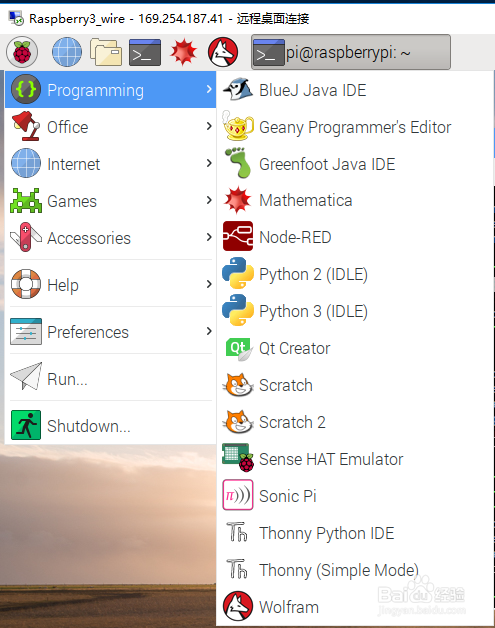Screen dimensions: 495x628
Task: Click the Run paper plane icon
Action: click(26, 376)
